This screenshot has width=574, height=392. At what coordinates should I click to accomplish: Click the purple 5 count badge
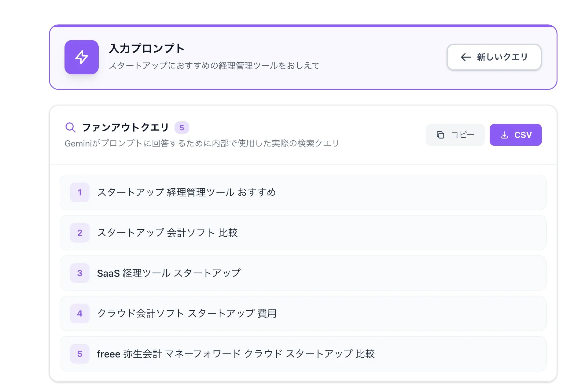coord(182,128)
